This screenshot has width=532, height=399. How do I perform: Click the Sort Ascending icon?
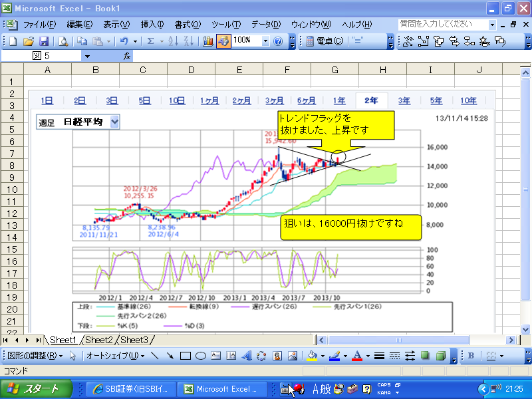(x=172, y=41)
